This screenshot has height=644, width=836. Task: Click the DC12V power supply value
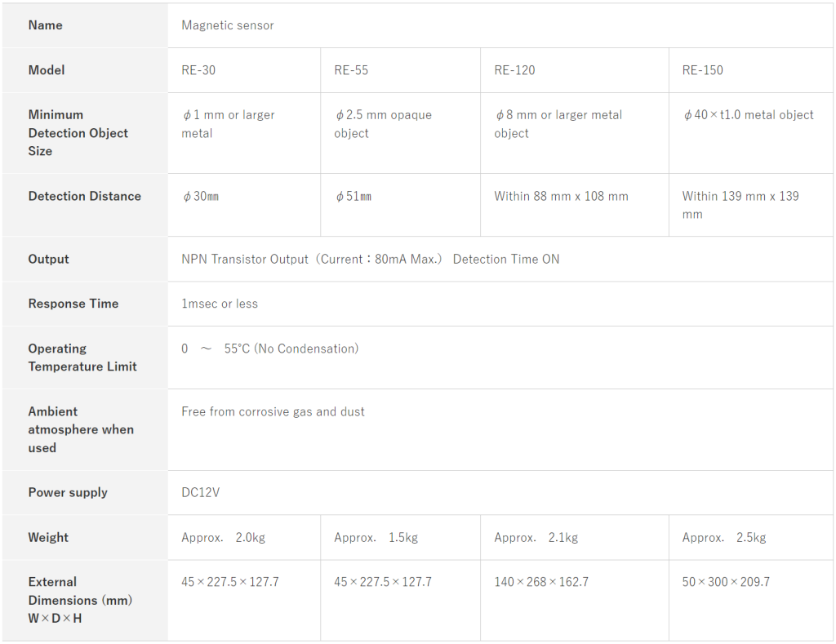(x=201, y=492)
